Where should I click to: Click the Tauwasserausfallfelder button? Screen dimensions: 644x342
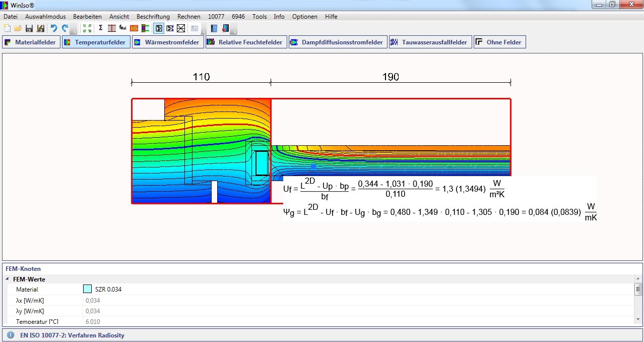pyautogui.click(x=430, y=42)
